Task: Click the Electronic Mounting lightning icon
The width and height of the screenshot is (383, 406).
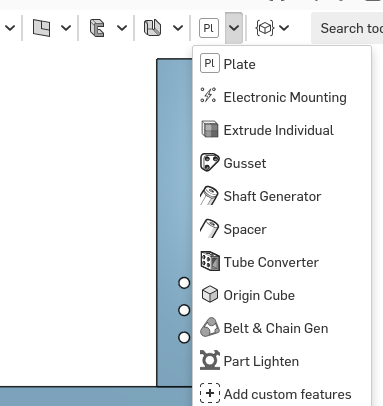Action: coord(209,95)
